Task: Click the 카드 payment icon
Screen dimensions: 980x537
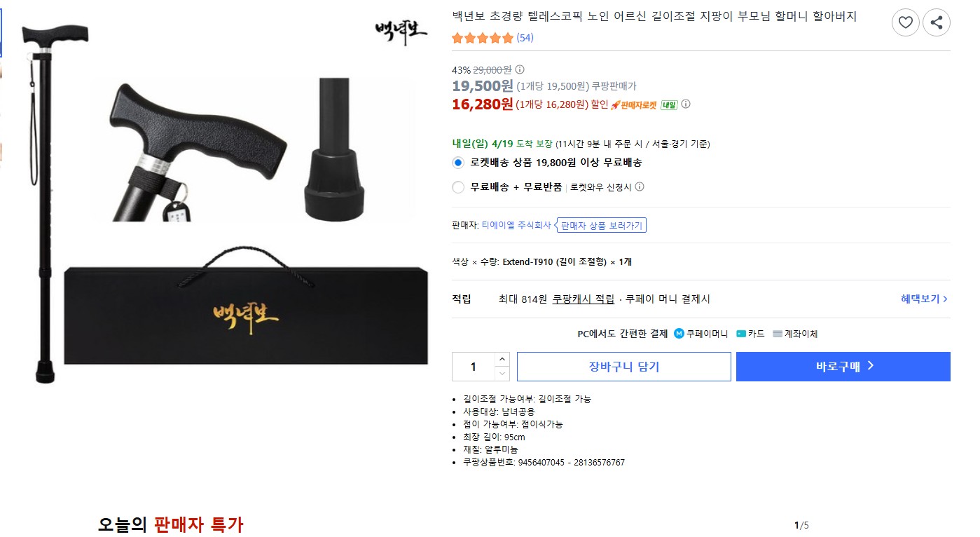Action: [x=740, y=334]
